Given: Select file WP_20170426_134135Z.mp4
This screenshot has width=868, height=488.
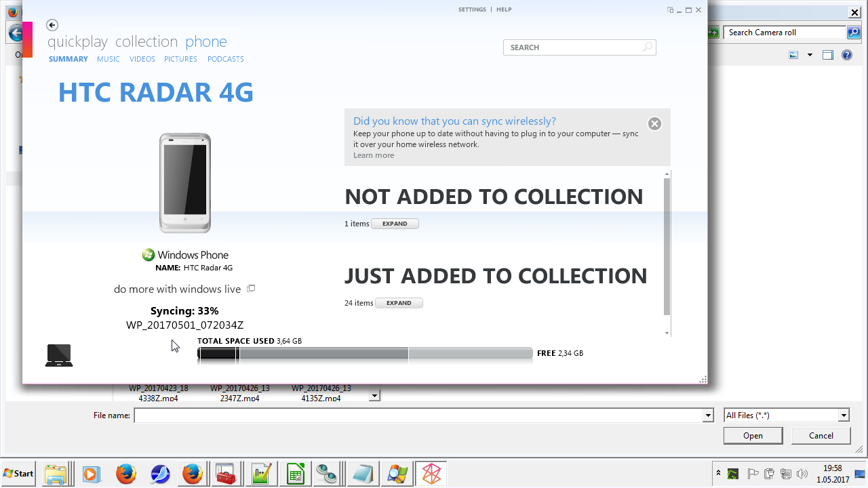Looking at the screenshot, I should 321,394.
